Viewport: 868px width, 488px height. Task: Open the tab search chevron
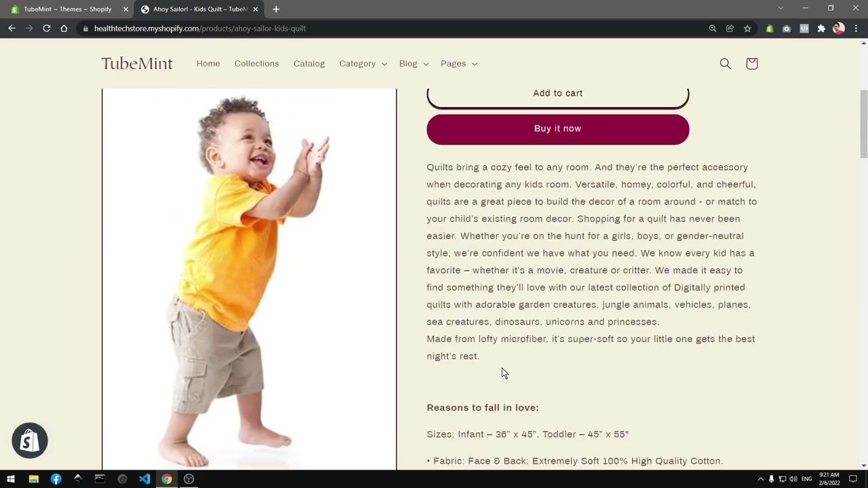pyautogui.click(x=781, y=8)
